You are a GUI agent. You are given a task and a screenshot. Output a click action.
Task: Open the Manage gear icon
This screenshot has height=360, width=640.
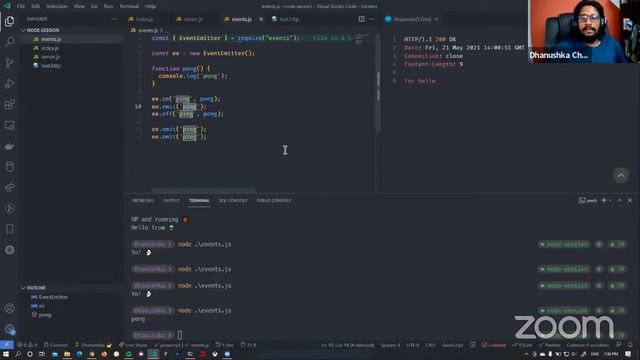pyautogui.click(x=9, y=329)
